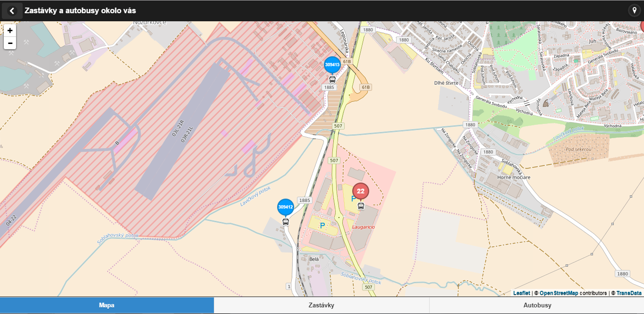This screenshot has height=314, width=644.
Task: Click the bus icon beneath the 22 cluster
Action: click(361, 206)
